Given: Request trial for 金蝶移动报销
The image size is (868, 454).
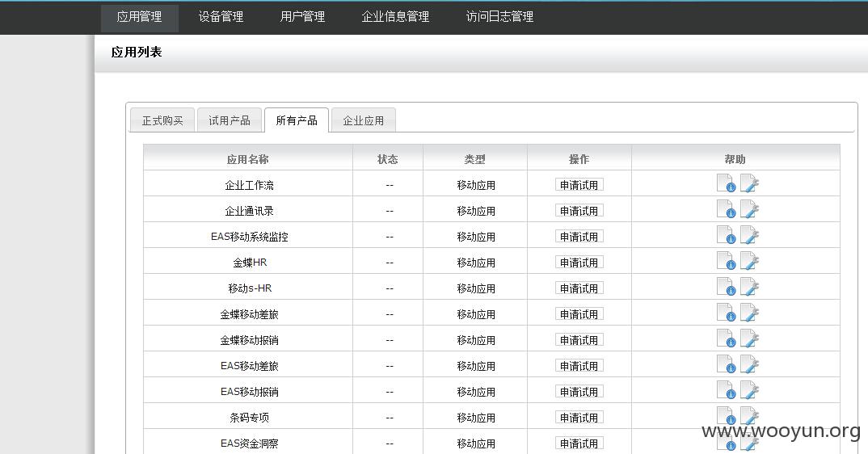Looking at the screenshot, I should click(x=579, y=340).
